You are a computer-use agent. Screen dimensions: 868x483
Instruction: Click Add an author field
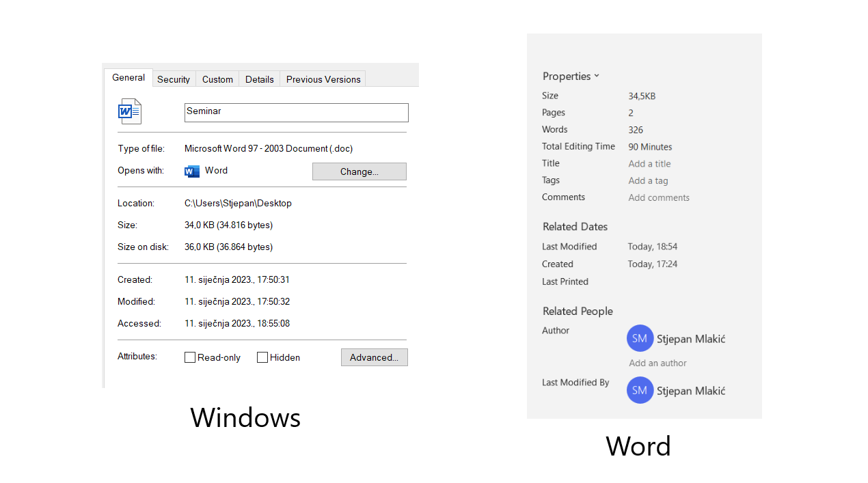click(657, 363)
